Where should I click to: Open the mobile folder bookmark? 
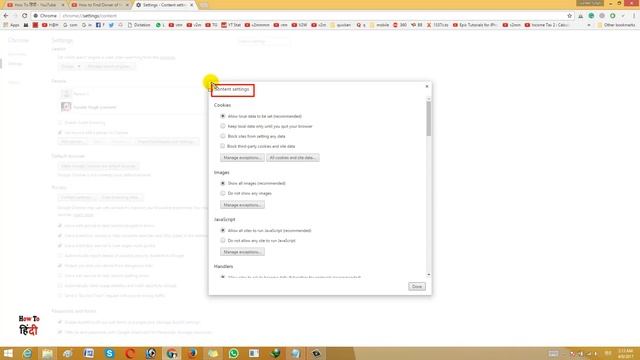[x=379, y=25]
